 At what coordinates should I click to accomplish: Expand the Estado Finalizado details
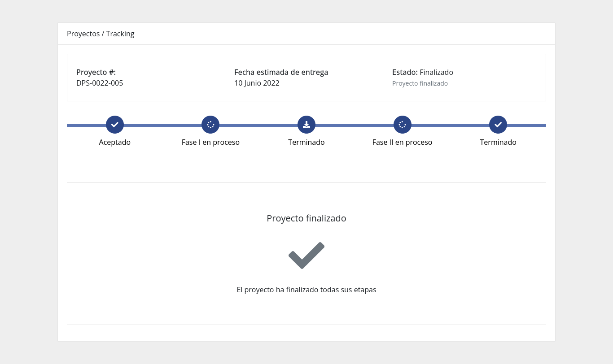pos(423,72)
